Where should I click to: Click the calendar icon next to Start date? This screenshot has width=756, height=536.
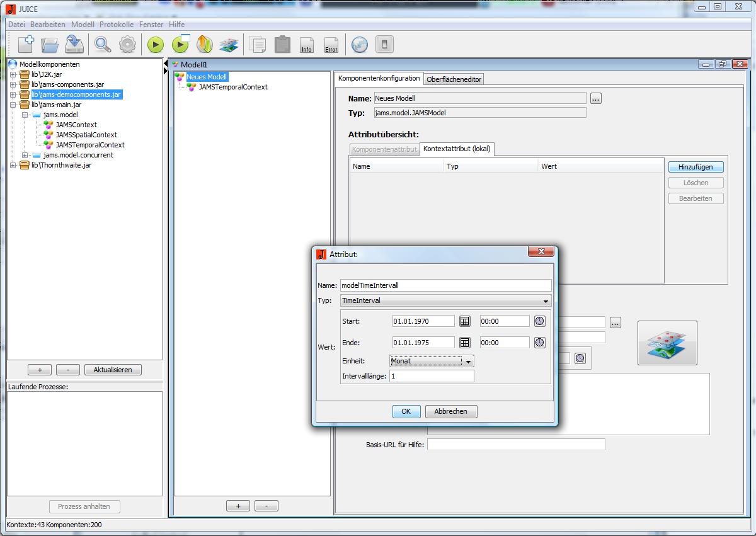coord(464,321)
